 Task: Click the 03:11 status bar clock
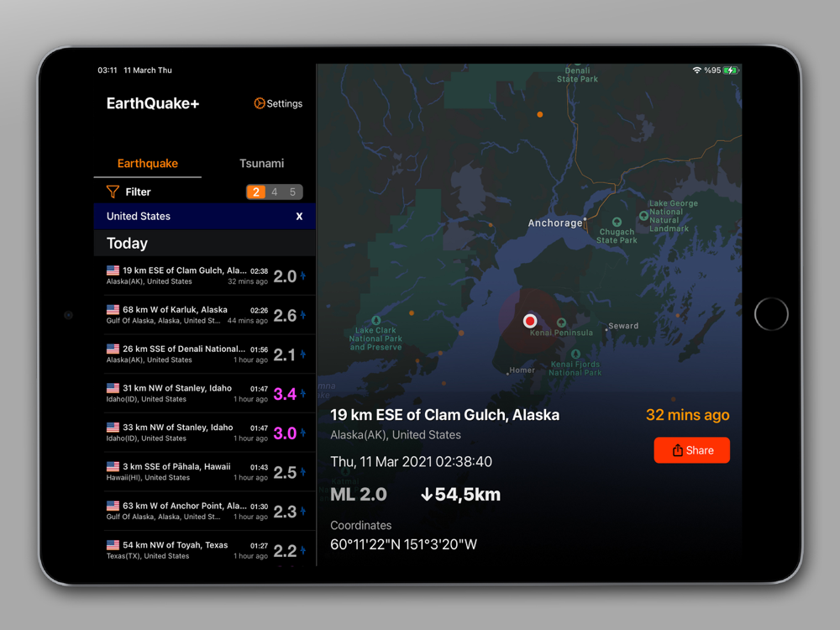pos(108,71)
